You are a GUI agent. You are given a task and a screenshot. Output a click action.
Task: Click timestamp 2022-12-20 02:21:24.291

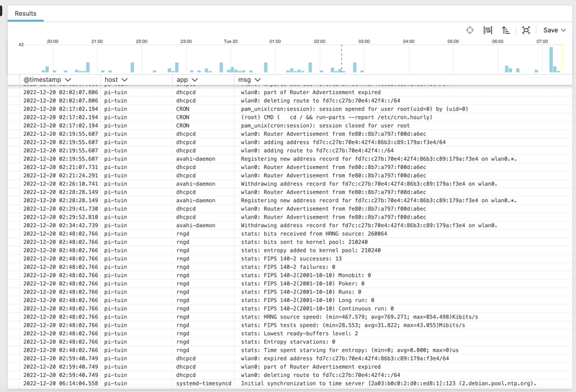pos(60,176)
